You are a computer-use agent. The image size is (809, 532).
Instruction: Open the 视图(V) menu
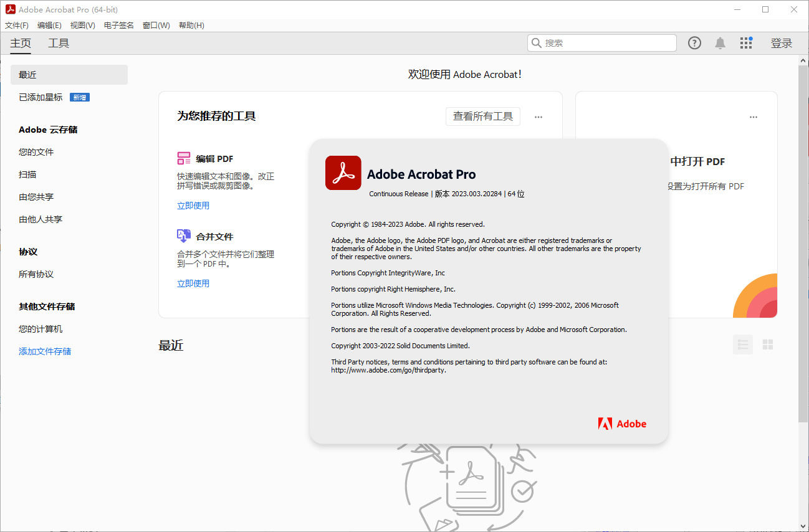tap(82, 26)
